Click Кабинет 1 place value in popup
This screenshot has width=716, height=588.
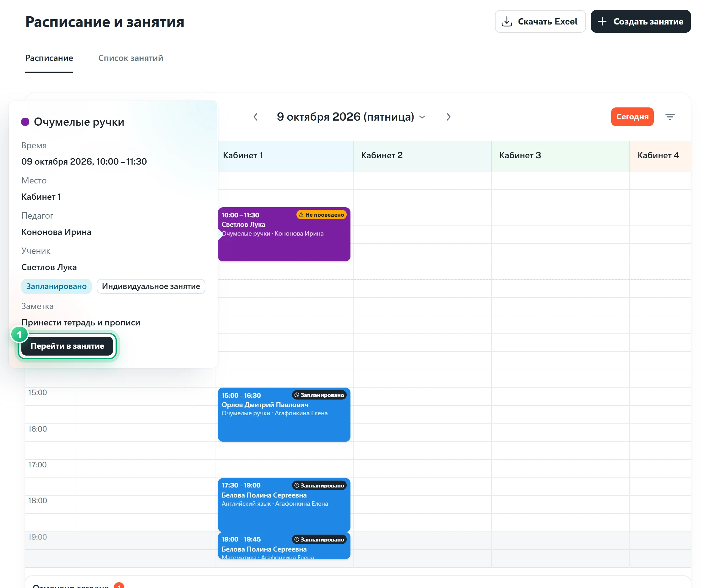click(41, 197)
